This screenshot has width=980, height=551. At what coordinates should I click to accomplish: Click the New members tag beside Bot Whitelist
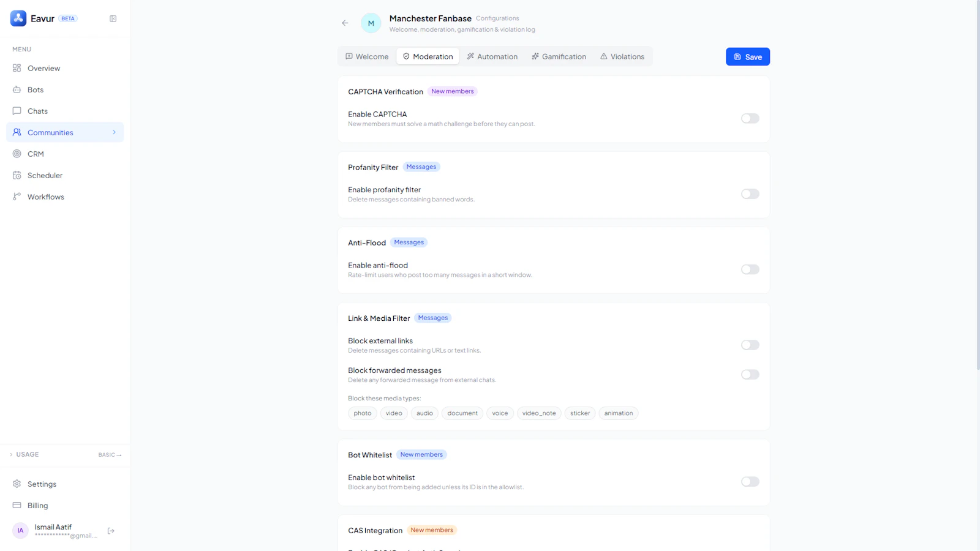421,454
